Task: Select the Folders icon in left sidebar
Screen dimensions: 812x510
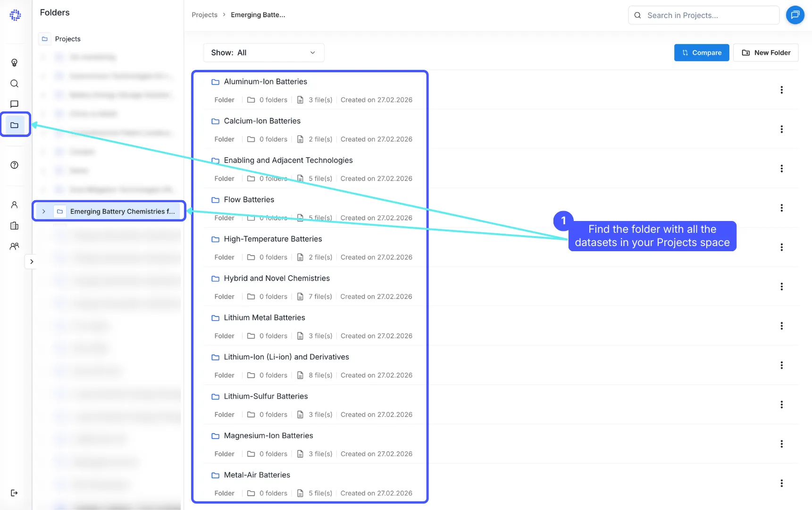Action: (15, 125)
